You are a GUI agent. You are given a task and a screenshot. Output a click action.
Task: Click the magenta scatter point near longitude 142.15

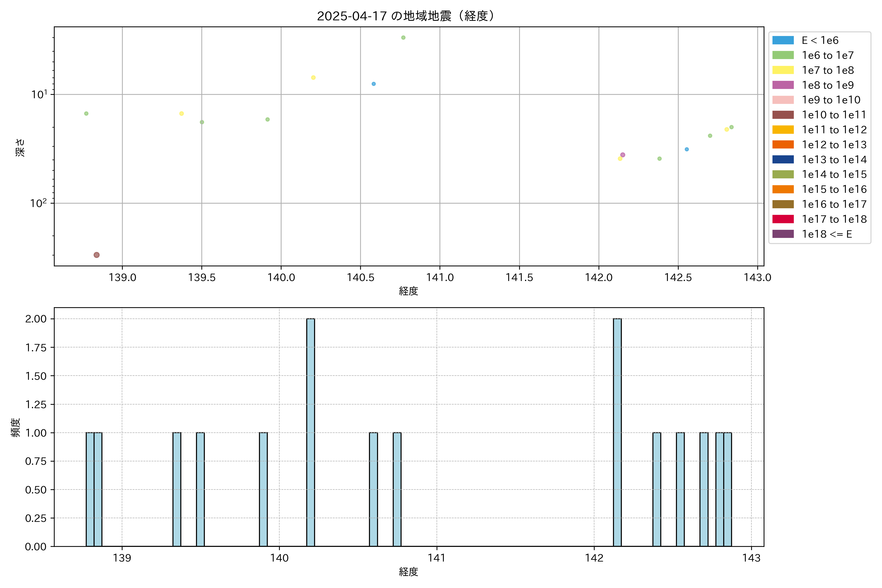point(623,155)
